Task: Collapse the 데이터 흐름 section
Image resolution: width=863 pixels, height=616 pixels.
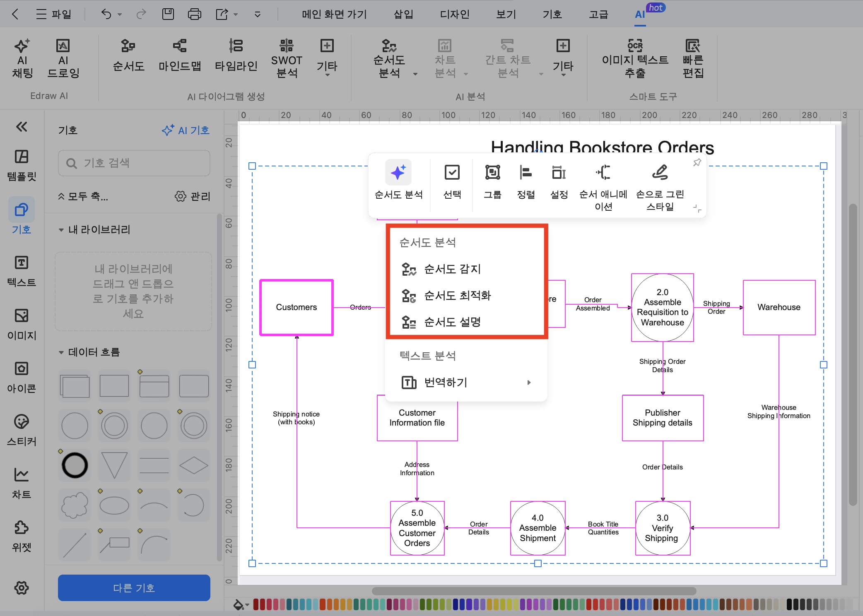Action: pos(61,352)
